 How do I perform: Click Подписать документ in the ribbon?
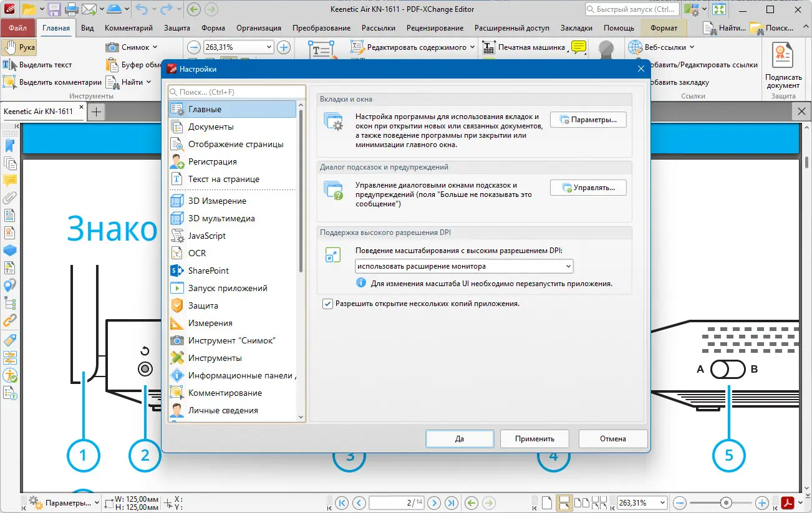(x=783, y=65)
